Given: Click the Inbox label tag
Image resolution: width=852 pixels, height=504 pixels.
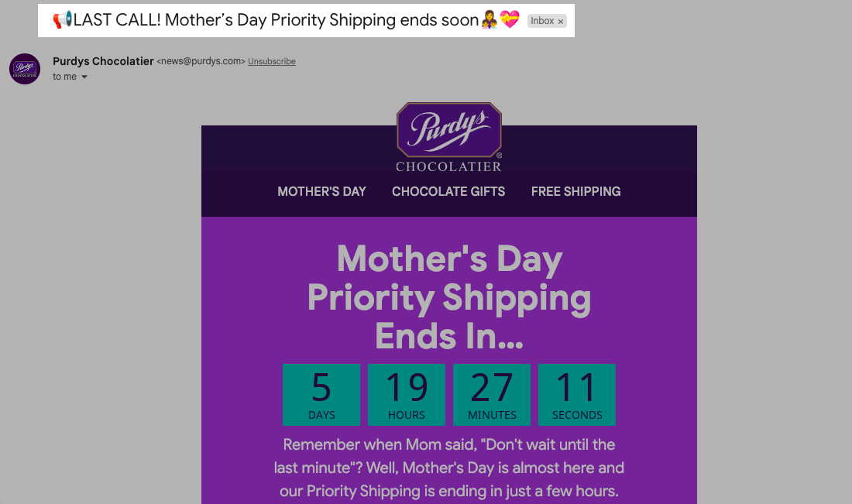Looking at the screenshot, I should coord(542,21).
